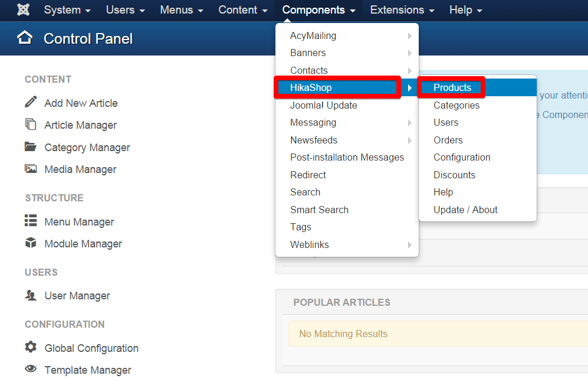This screenshot has width=588, height=382.
Task: Click the Menu Manager list icon
Action: coord(31,221)
